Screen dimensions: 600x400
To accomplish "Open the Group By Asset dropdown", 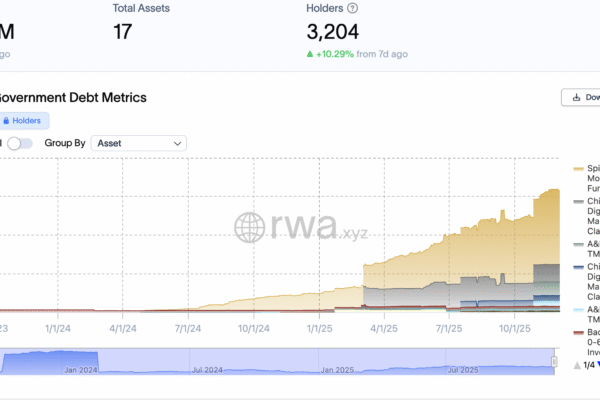I will click(138, 143).
